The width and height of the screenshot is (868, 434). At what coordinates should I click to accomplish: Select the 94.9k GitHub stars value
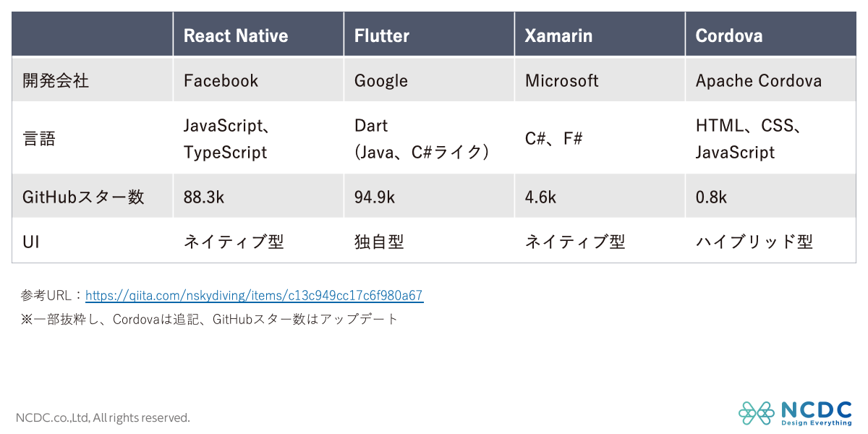click(x=375, y=197)
